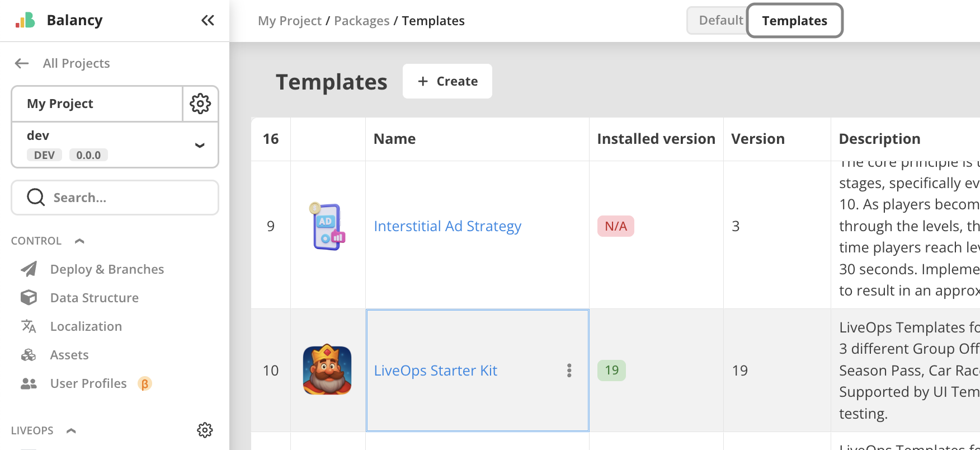Switch to the Default tab
Image resolution: width=980 pixels, height=450 pixels.
(x=720, y=20)
